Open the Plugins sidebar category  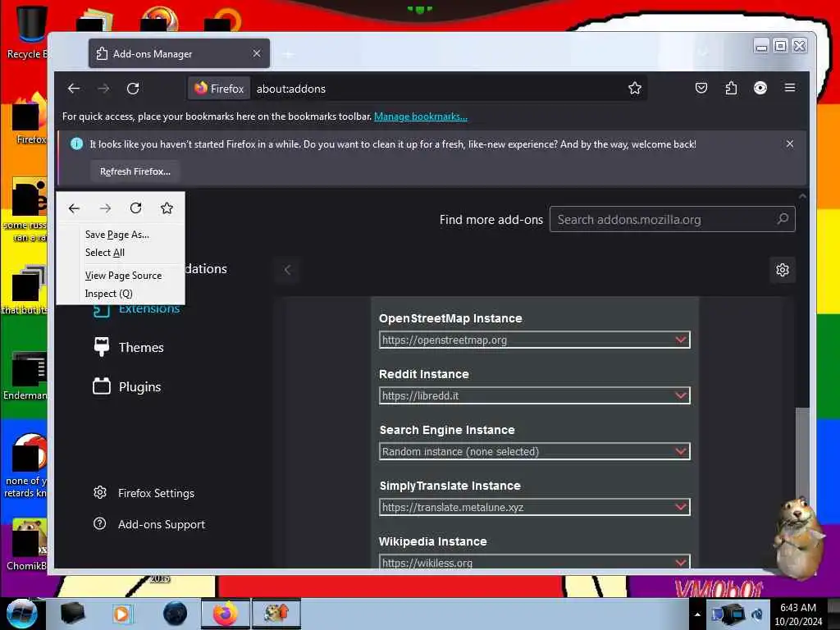click(x=127, y=387)
